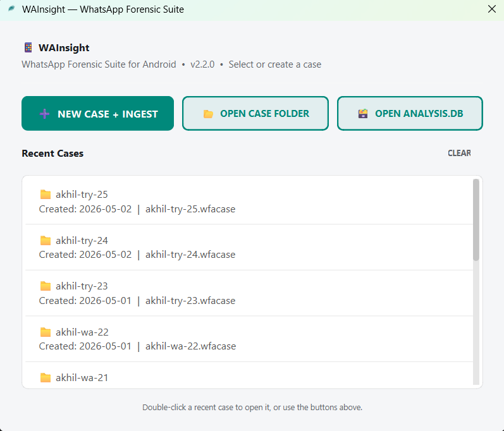Close the WAInsight window
This screenshot has height=431, width=504.
click(x=492, y=9)
